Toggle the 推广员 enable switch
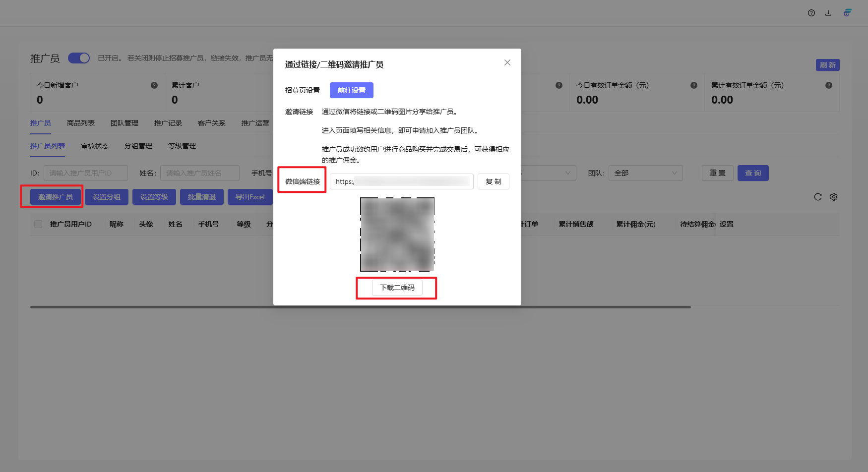Viewport: 868px width, 472px height. (79, 58)
